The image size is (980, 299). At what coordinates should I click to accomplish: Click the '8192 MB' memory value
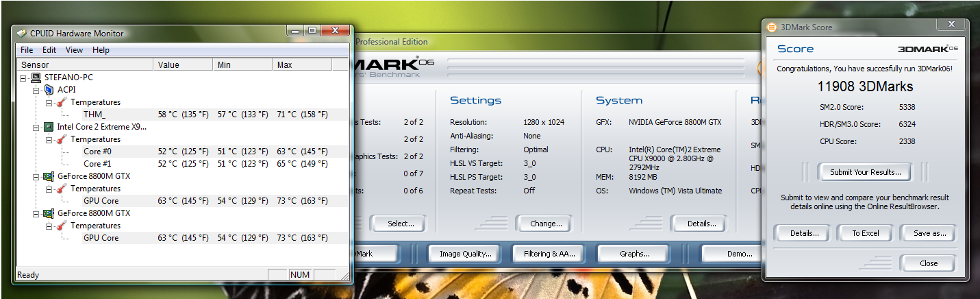click(645, 177)
